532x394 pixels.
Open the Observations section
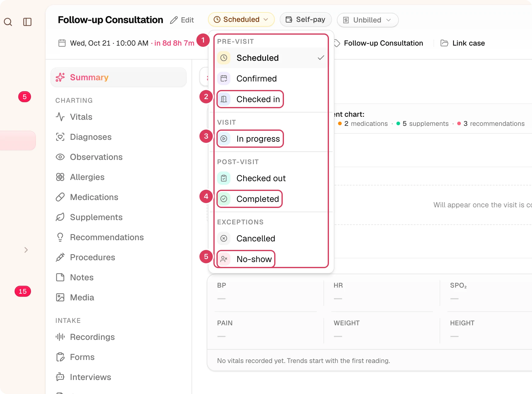pos(119,157)
